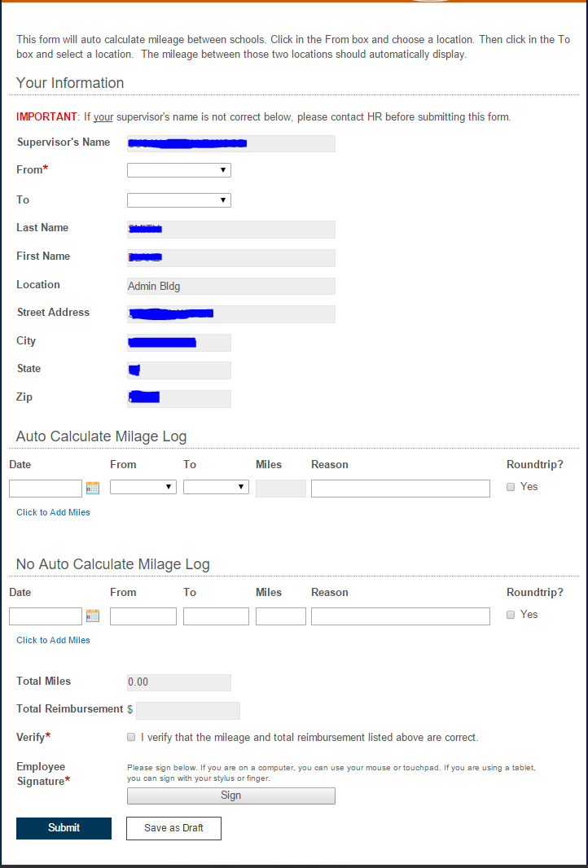Focus the Reason field in Auto Calculate log

point(401,488)
